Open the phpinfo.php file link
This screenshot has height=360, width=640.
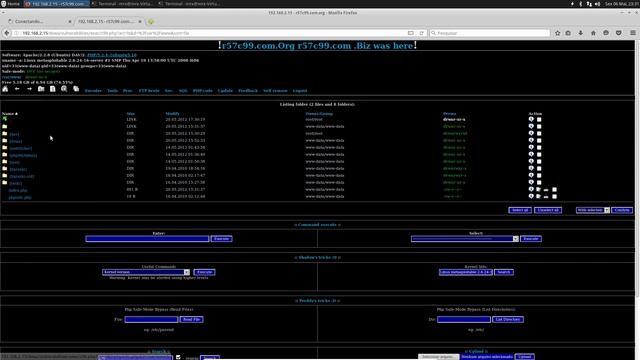[20, 197]
